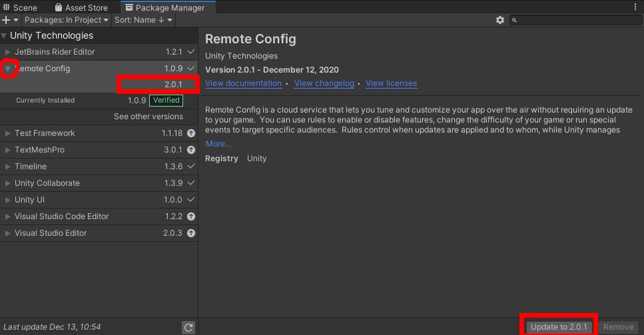Collapse the Unity Technologies group
644x335 pixels.
[4, 36]
